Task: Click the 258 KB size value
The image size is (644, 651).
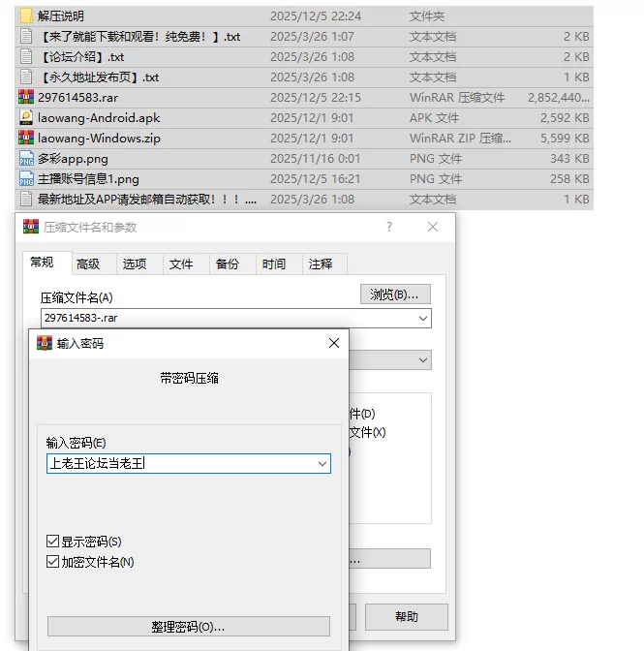Action: 569,179
